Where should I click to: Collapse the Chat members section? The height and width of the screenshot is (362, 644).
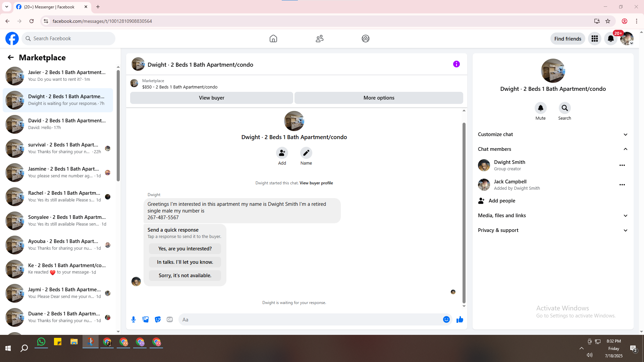(x=625, y=149)
